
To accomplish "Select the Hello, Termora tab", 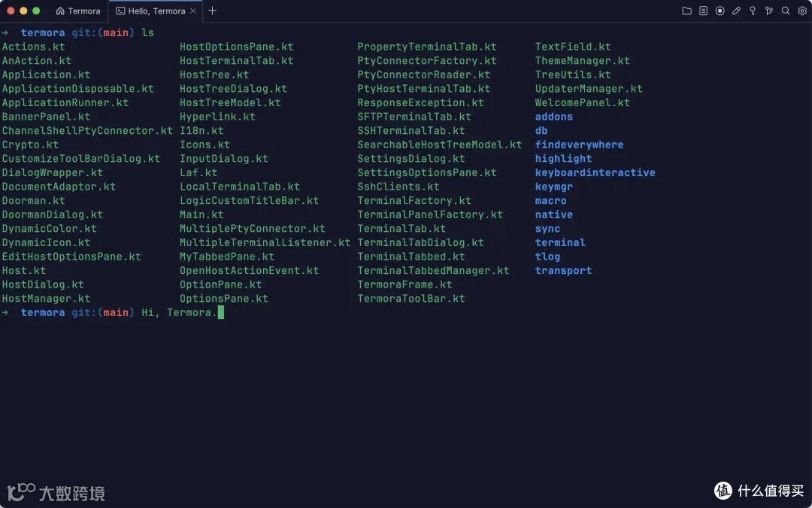I will click(156, 11).
